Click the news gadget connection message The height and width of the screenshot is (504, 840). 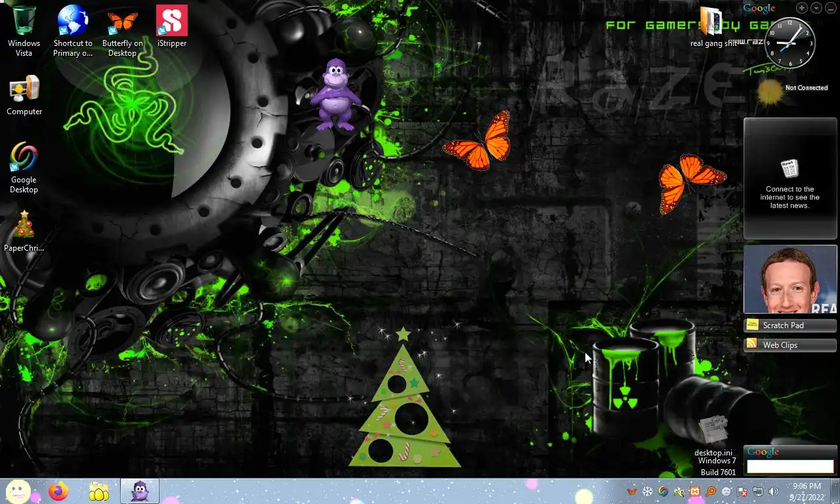[790, 197]
